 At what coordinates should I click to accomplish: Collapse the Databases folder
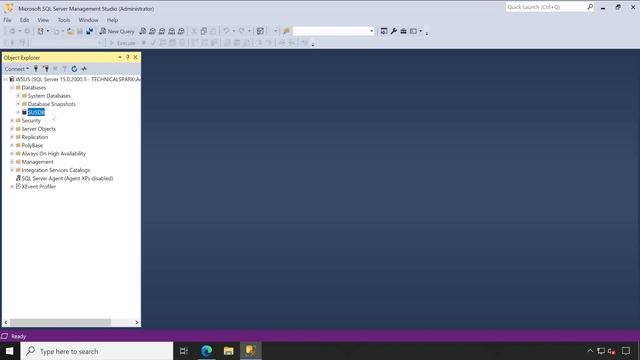[12, 87]
